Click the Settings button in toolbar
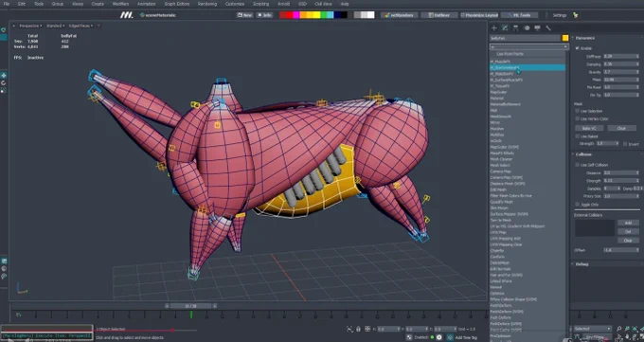This screenshot has width=644, height=342. coord(560,15)
